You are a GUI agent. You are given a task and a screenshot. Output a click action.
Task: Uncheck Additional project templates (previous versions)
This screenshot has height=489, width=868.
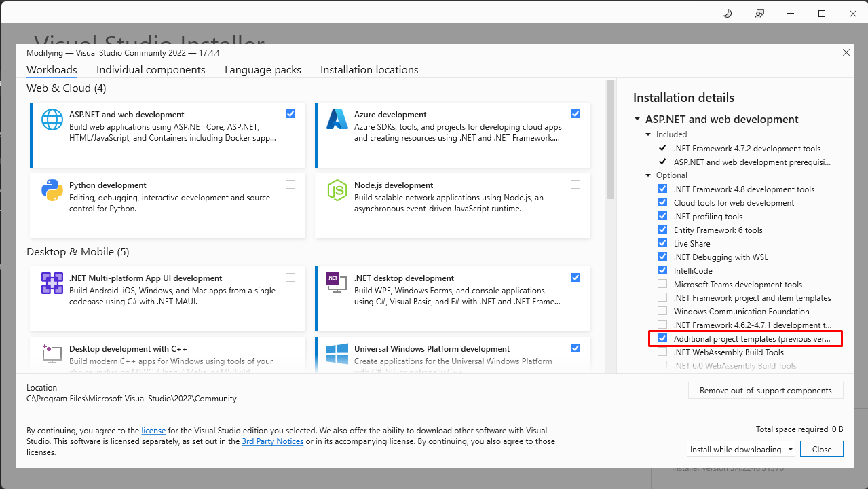[x=662, y=338]
